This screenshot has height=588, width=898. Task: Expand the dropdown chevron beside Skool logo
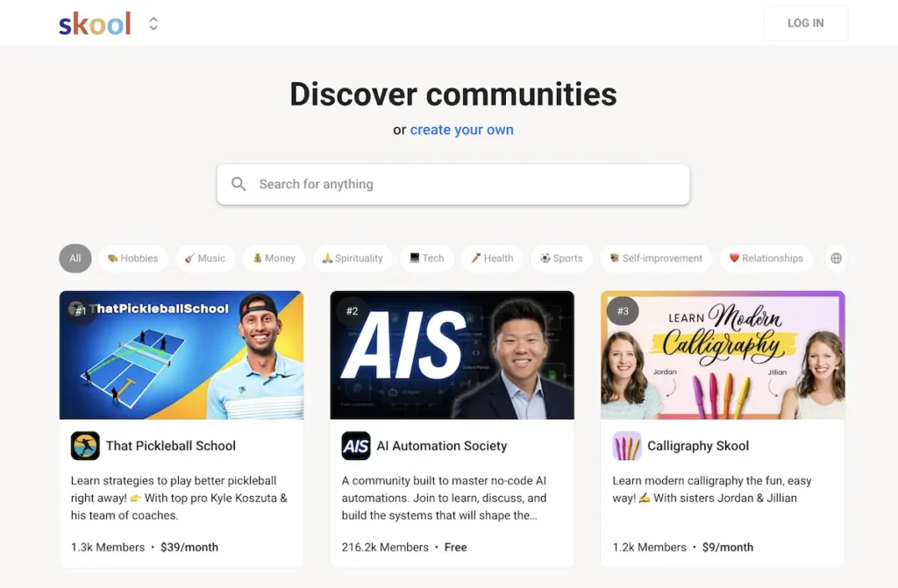(x=153, y=23)
